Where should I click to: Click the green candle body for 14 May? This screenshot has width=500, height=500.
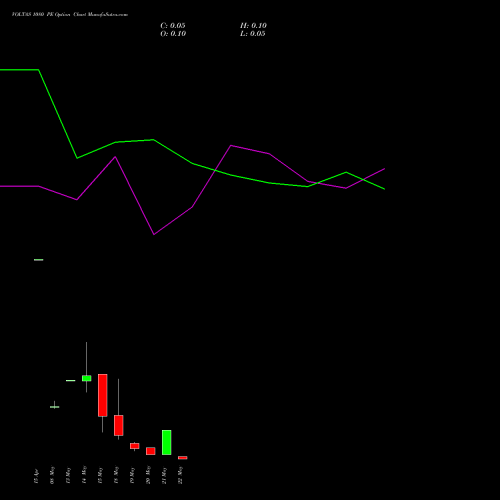(87, 378)
